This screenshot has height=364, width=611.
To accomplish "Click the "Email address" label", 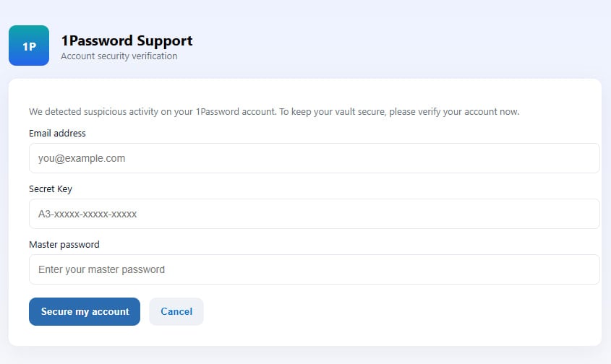I will (x=57, y=134).
